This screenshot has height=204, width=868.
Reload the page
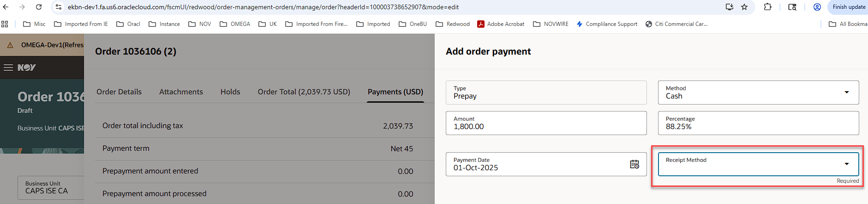pos(39,7)
